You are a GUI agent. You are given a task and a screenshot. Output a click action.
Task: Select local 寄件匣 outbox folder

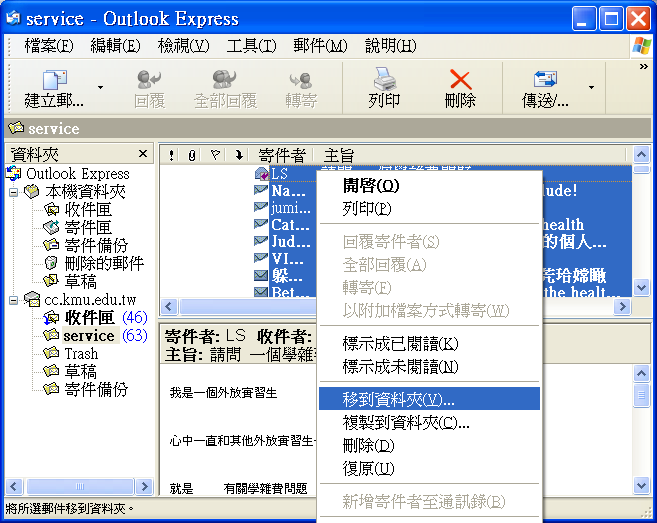tap(88, 228)
